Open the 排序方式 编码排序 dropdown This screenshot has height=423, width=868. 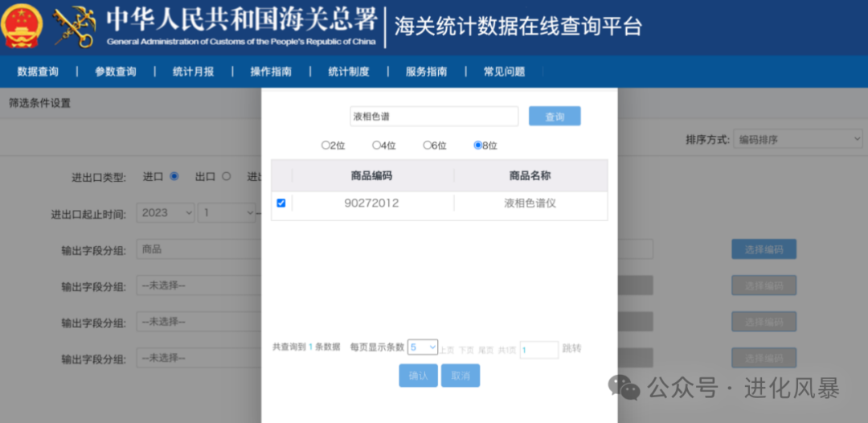[798, 139]
